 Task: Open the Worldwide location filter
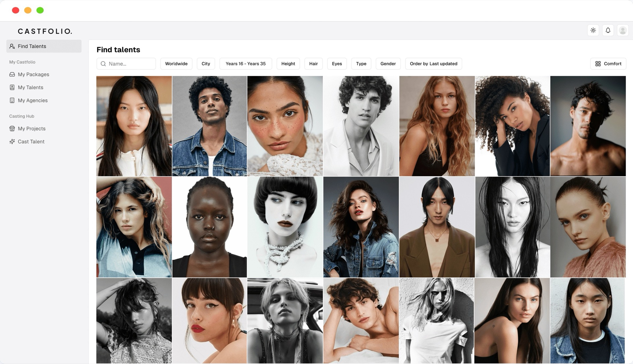[176, 64]
